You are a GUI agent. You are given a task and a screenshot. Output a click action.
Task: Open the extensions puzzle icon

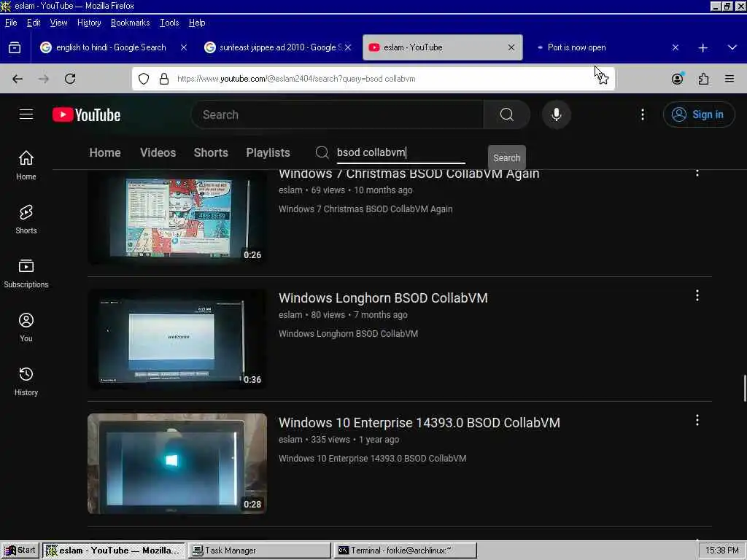coord(704,79)
